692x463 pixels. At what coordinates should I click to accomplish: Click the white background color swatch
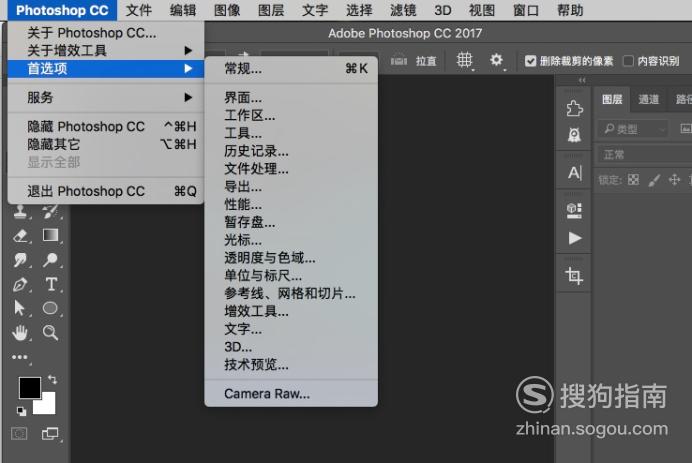tap(48, 406)
